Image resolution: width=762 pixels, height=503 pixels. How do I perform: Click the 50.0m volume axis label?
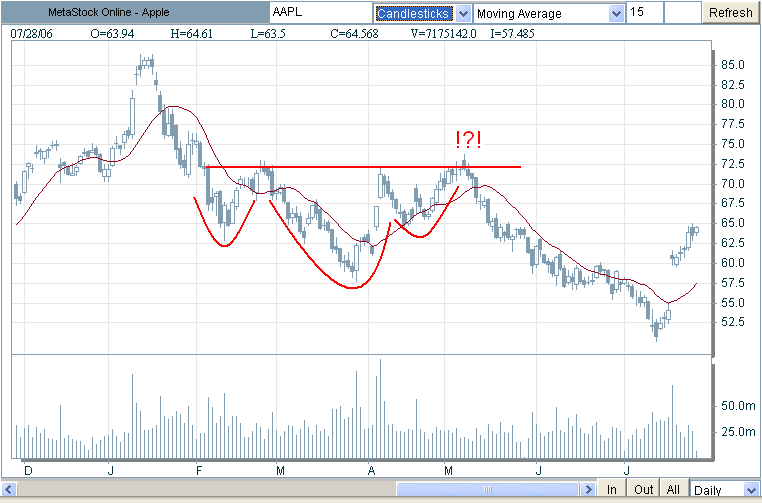pyautogui.click(x=738, y=405)
